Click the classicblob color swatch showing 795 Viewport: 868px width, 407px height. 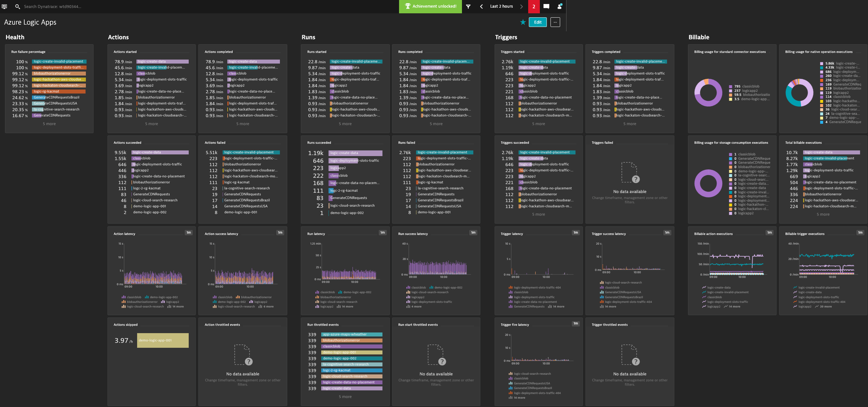730,87
